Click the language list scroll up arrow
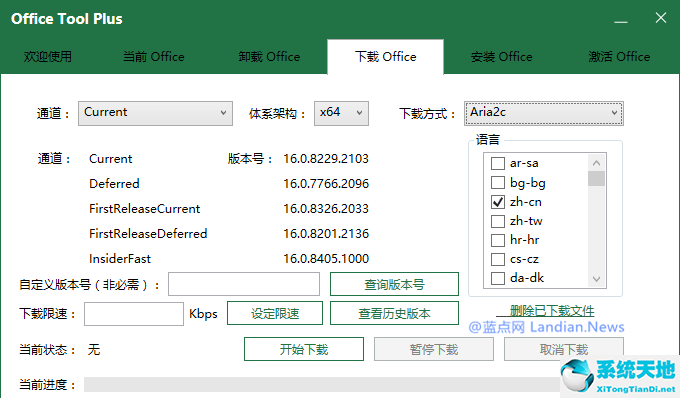Viewport: 680px width, 398px height. click(x=596, y=163)
